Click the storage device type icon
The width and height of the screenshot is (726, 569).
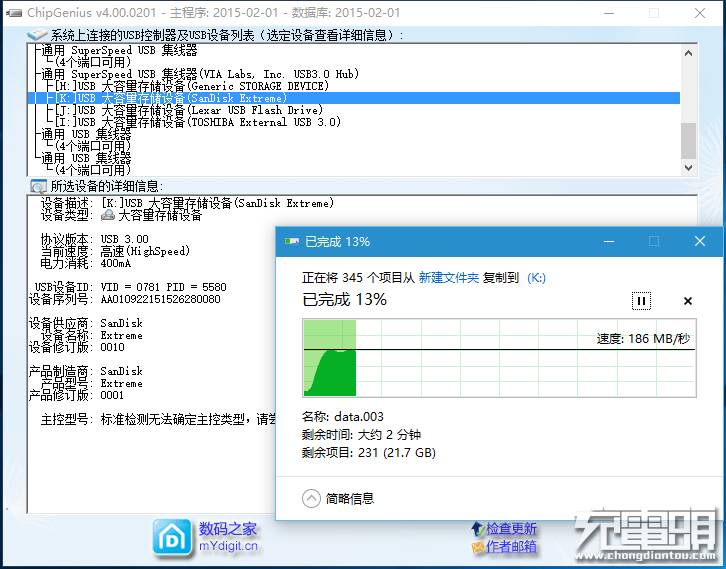108,215
